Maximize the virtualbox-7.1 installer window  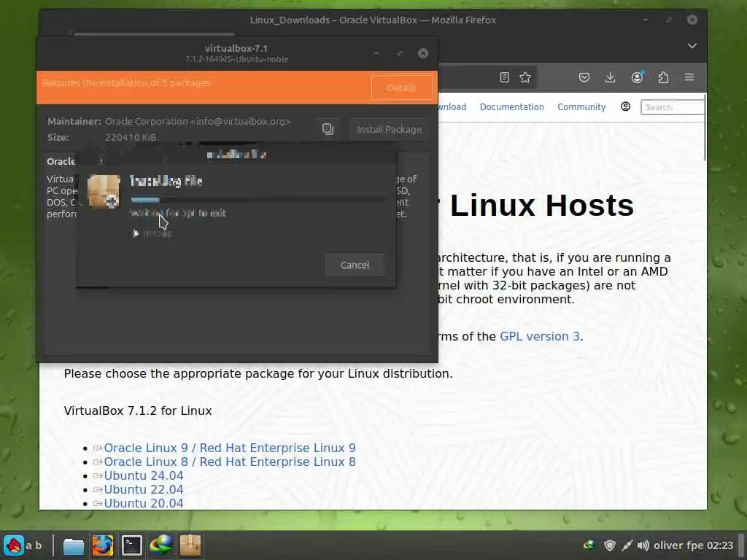coord(400,53)
